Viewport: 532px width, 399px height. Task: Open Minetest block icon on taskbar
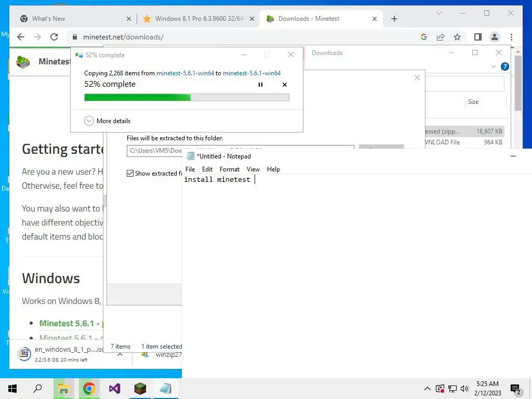click(x=140, y=389)
